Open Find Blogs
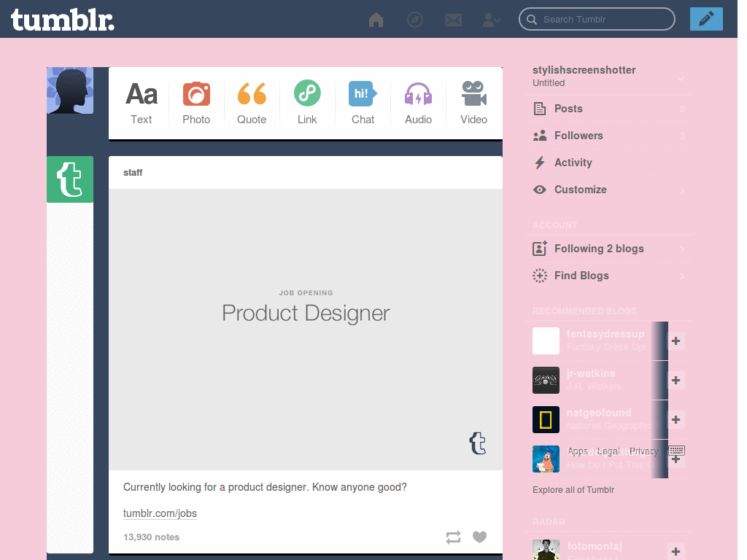 (609, 276)
